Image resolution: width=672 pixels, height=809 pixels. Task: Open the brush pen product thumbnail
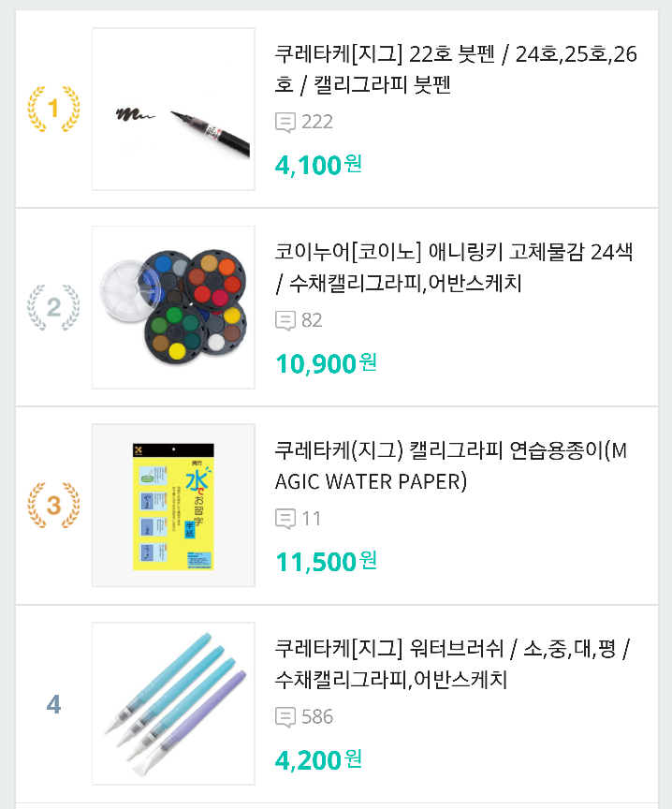pyautogui.click(x=173, y=109)
